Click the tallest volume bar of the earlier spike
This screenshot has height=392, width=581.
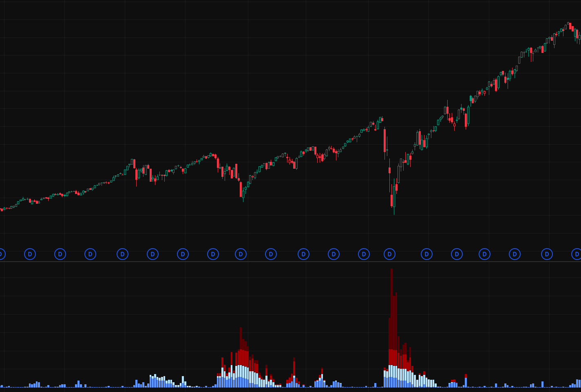241,357
